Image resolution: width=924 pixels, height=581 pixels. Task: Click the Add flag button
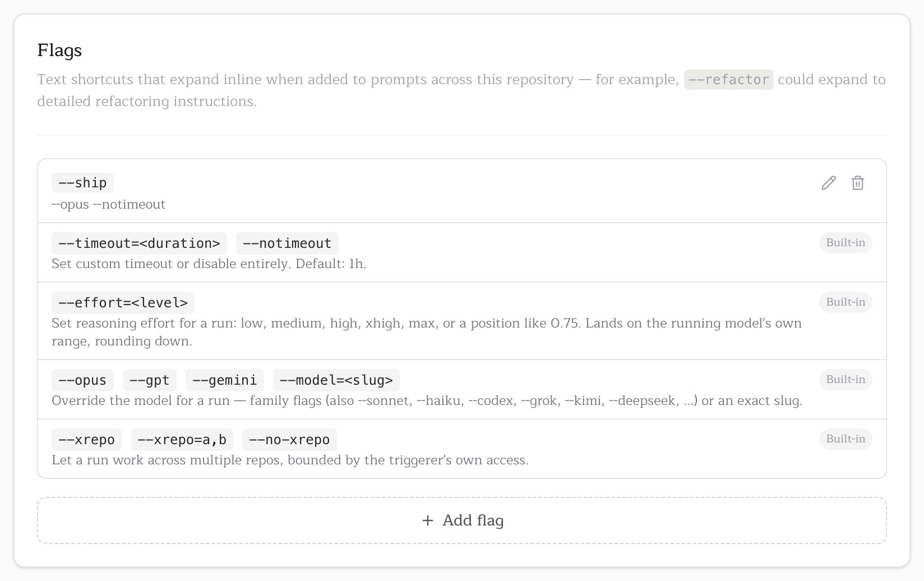tap(462, 520)
